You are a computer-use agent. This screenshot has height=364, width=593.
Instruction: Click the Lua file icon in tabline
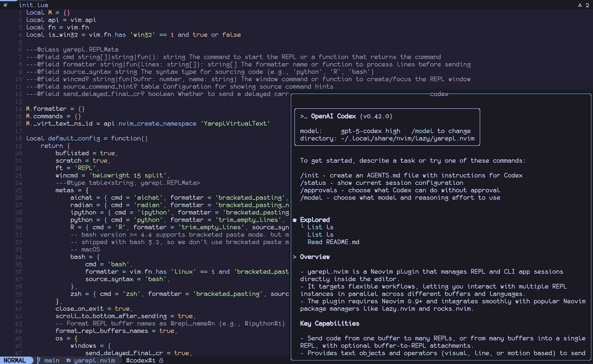(6, 5)
